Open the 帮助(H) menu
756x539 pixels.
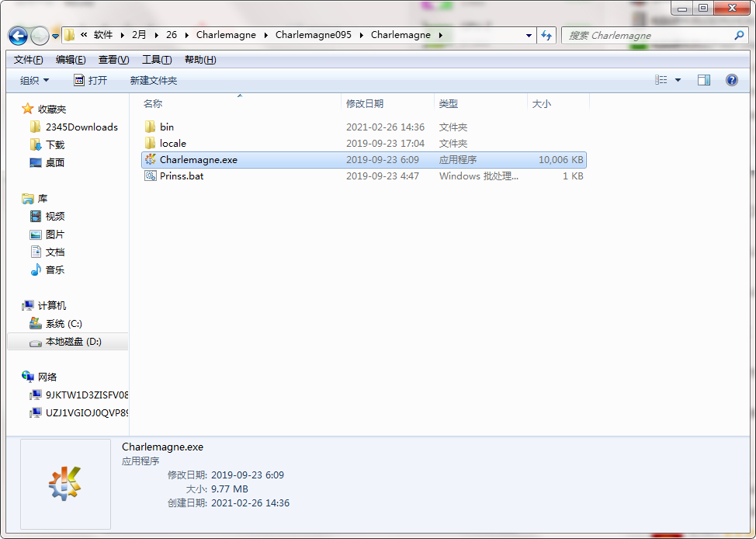click(200, 60)
